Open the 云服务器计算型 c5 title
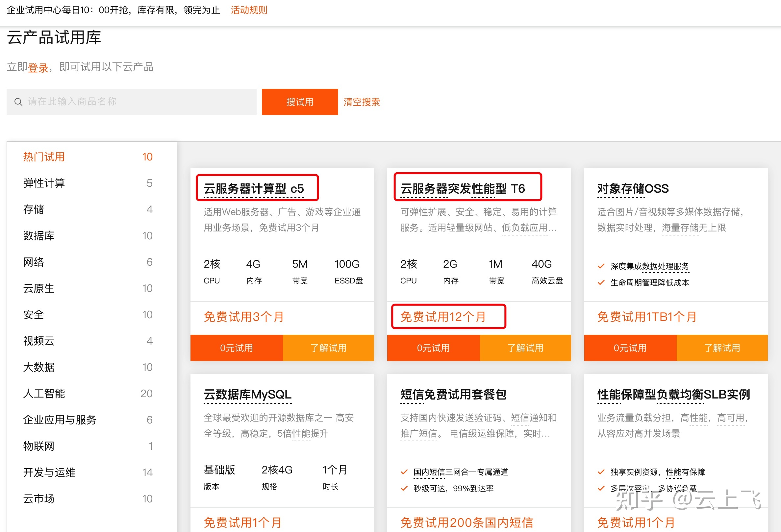The width and height of the screenshot is (781, 532). [254, 188]
